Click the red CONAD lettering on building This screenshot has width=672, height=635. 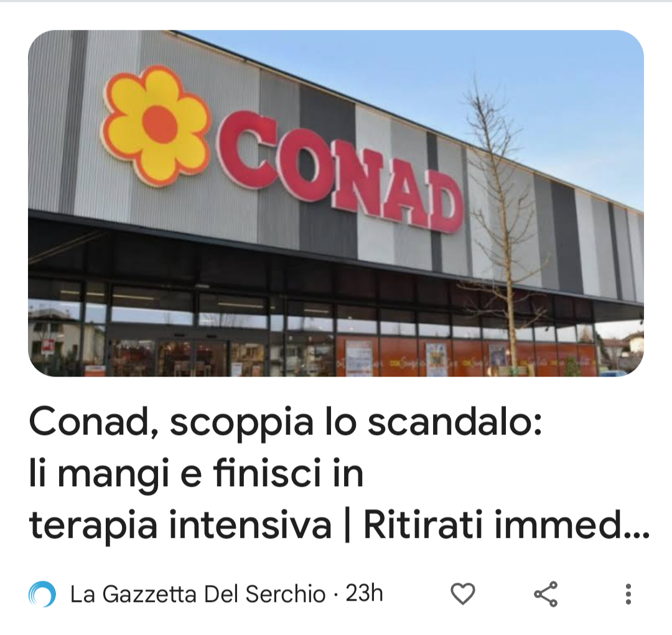[341, 171]
